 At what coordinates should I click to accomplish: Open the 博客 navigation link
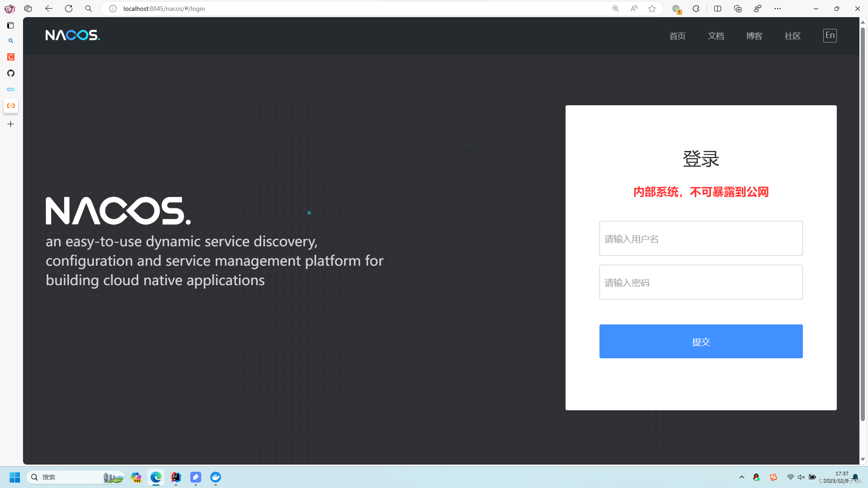pos(754,36)
